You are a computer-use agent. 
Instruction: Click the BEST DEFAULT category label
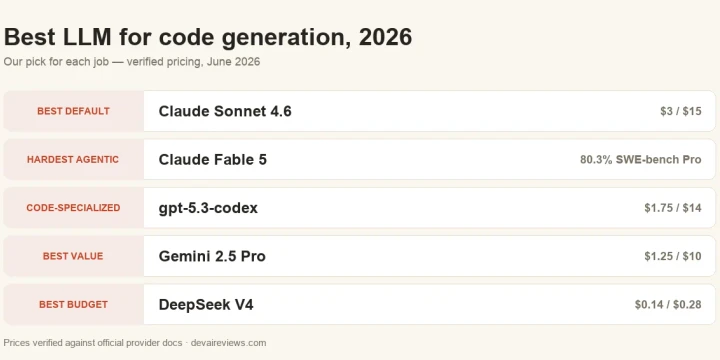pos(73,111)
